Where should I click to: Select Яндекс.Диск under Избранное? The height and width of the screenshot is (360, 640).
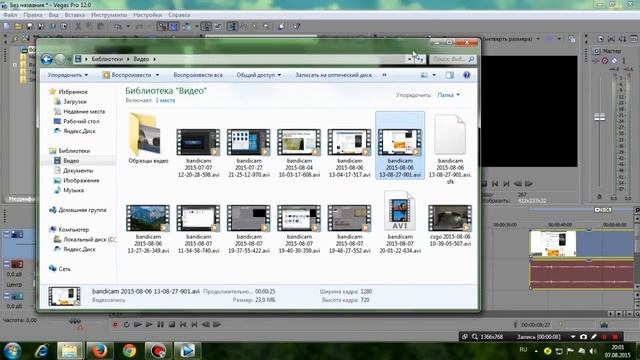(79, 131)
